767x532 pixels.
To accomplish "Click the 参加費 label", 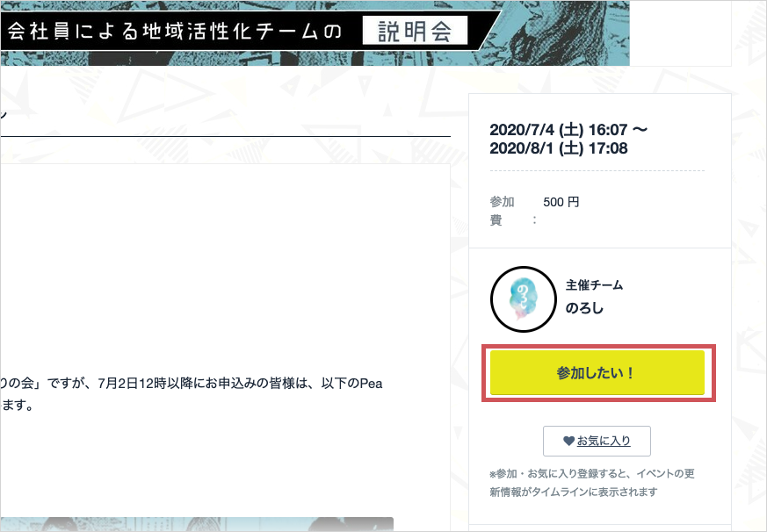I will click(x=503, y=211).
